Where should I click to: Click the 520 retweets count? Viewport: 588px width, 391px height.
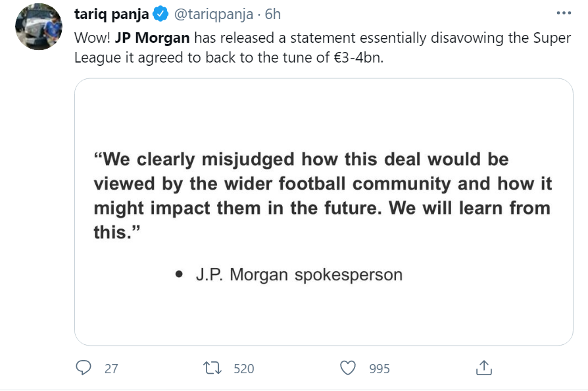coord(243,369)
